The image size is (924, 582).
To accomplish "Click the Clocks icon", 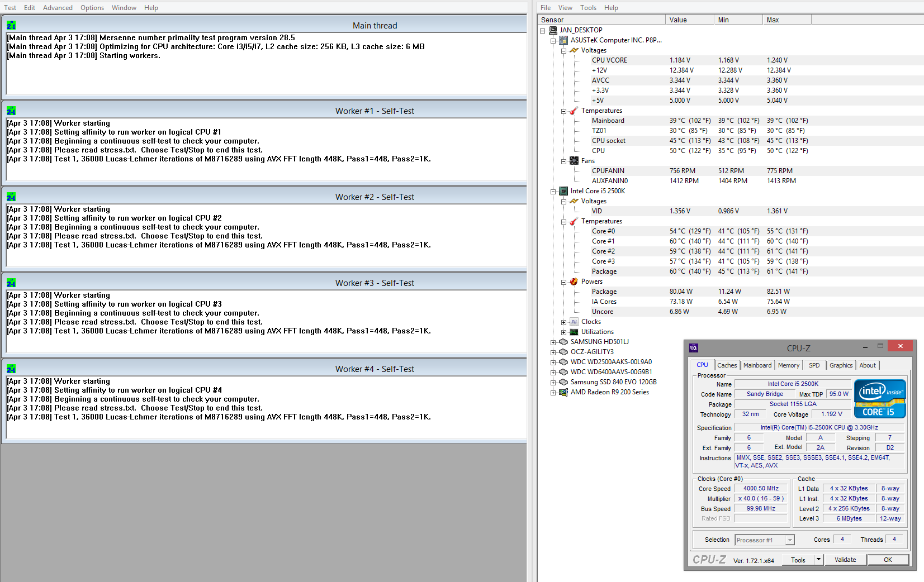I will coord(574,322).
